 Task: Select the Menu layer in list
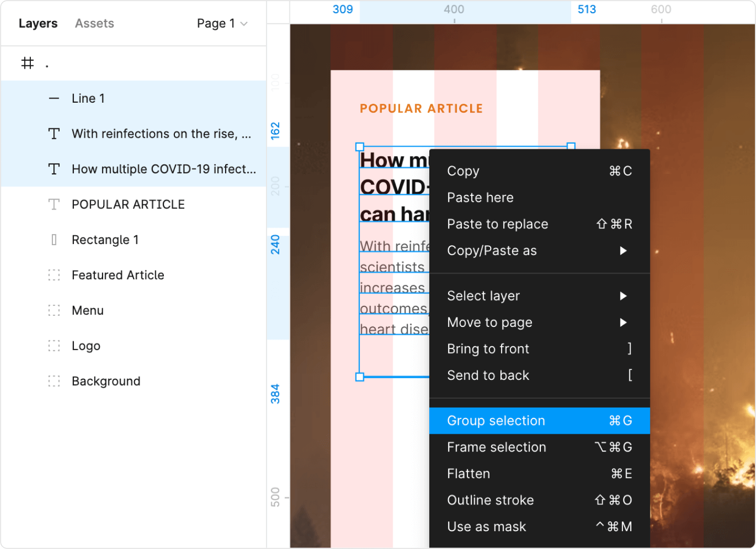click(88, 311)
